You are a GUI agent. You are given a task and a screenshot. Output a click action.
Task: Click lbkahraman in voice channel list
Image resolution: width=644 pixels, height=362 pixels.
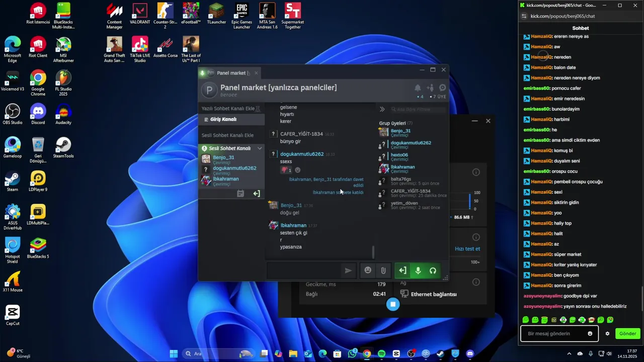tap(226, 179)
